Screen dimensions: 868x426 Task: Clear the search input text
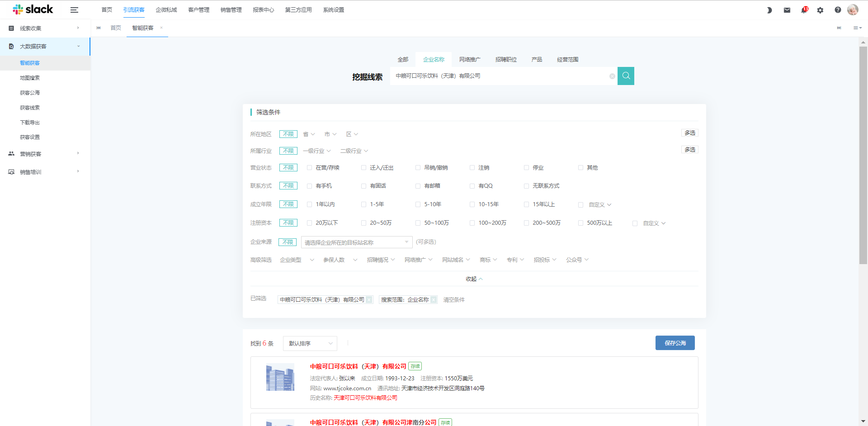click(x=612, y=76)
